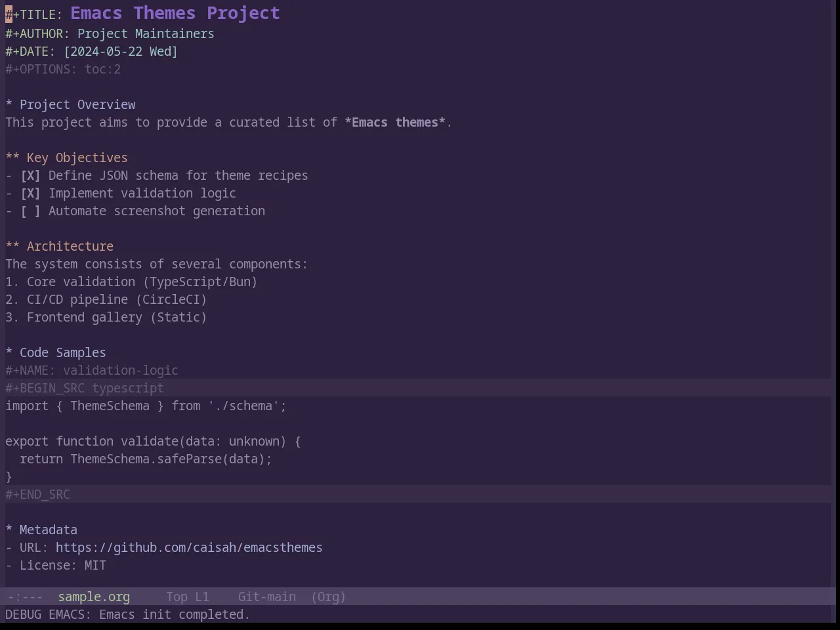Collapse the Metadata heading star
The height and width of the screenshot is (630, 840).
(9, 530)
